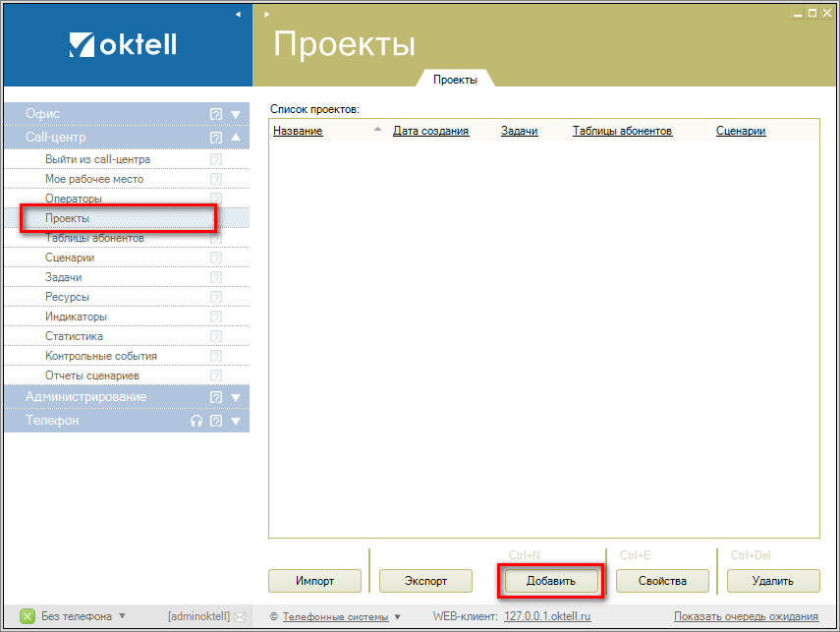This screenshot has width=840, height=632.
Task: Click the Удалить button
Action: click(773, 581)
